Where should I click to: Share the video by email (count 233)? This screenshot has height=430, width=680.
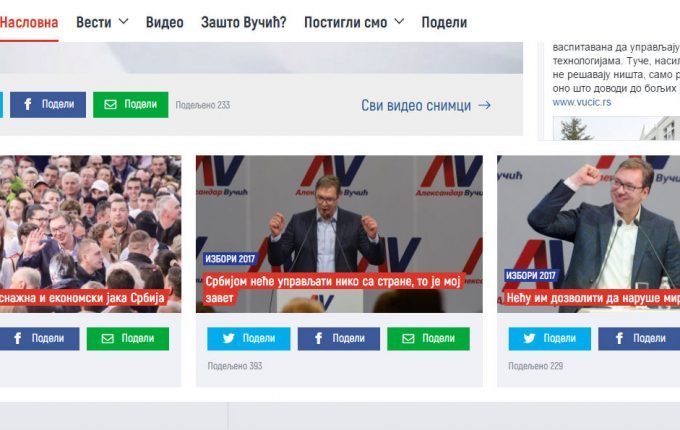(131, 104)
